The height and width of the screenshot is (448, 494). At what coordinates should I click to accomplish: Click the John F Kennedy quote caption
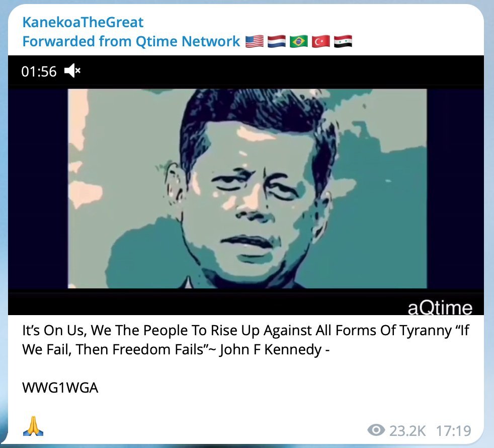tap(245, 340)
